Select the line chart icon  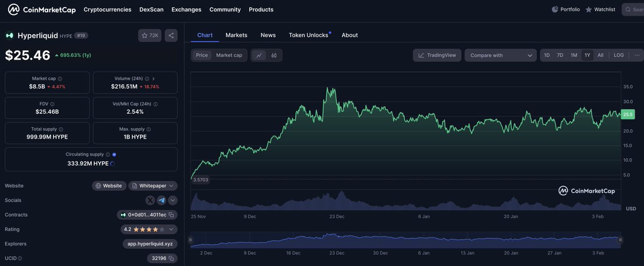click(259, 55)
